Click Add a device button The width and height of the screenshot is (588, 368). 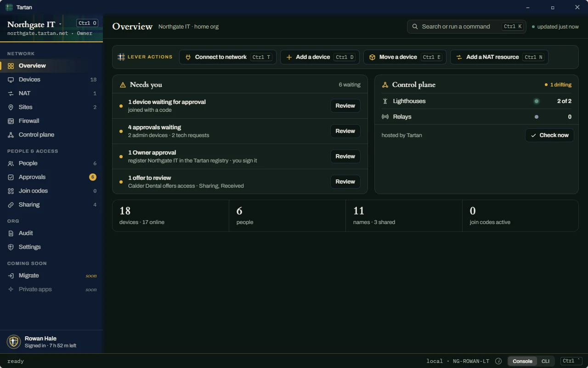click(x=320, y=57)
